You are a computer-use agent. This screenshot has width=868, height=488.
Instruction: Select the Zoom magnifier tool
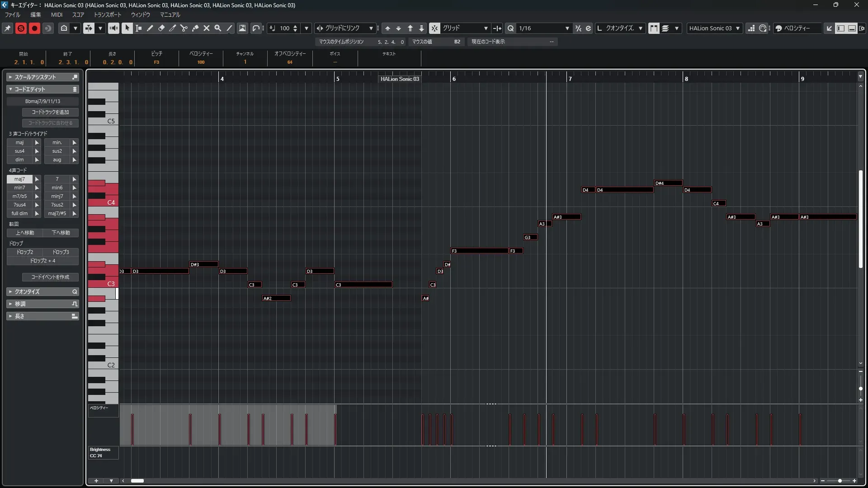point(218,28)
